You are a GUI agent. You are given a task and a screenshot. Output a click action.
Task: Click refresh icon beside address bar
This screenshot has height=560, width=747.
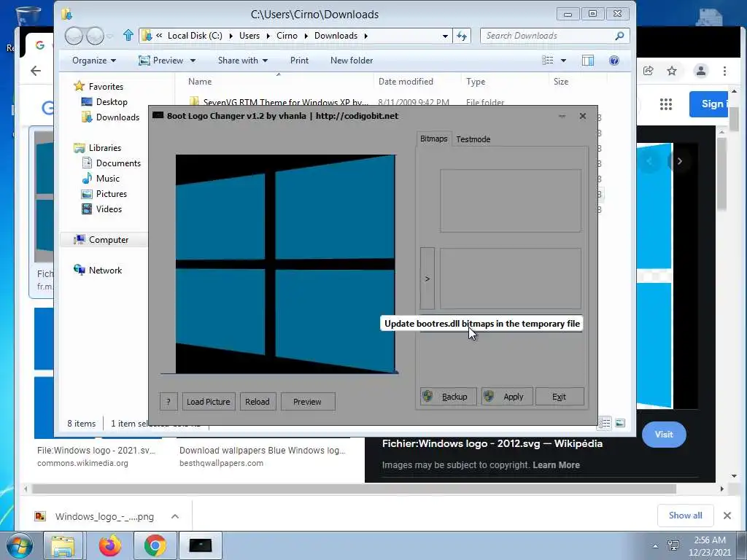coord(462,36)
